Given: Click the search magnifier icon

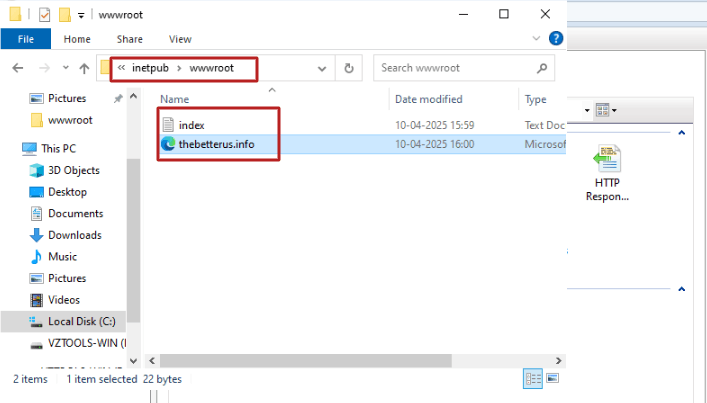Looking at the screenshot, I should (542, 68).
